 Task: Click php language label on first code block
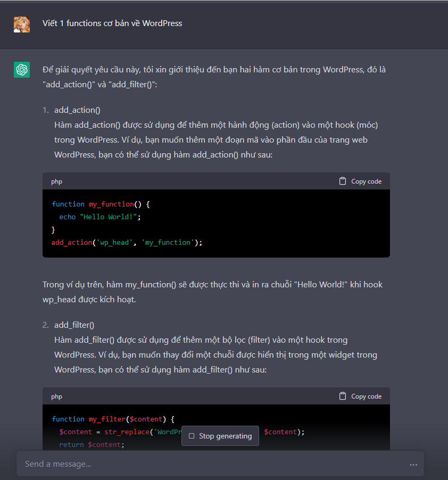click(x=56, y=181)
